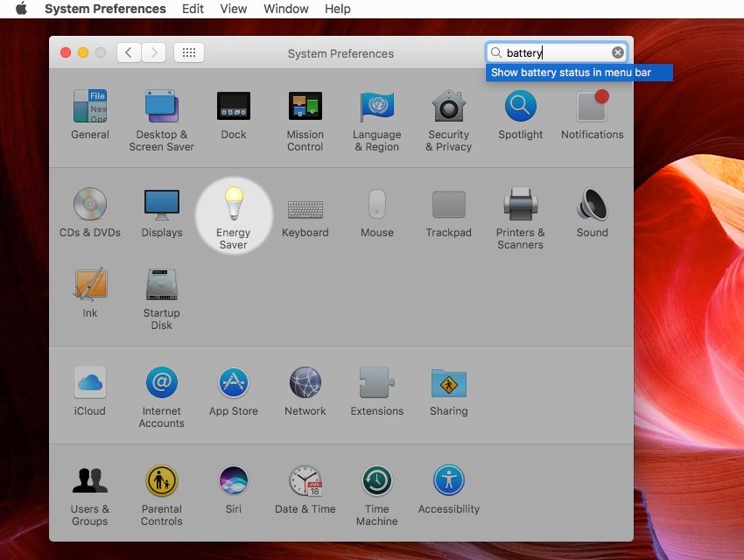This screenshot has width=744, height=560.
Task: Open the Help menu
Action: 337,9
